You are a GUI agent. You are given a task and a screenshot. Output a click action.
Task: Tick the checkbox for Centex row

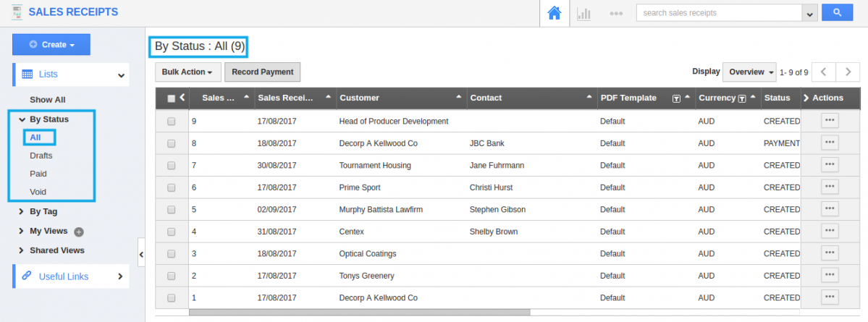click(172, 232)
